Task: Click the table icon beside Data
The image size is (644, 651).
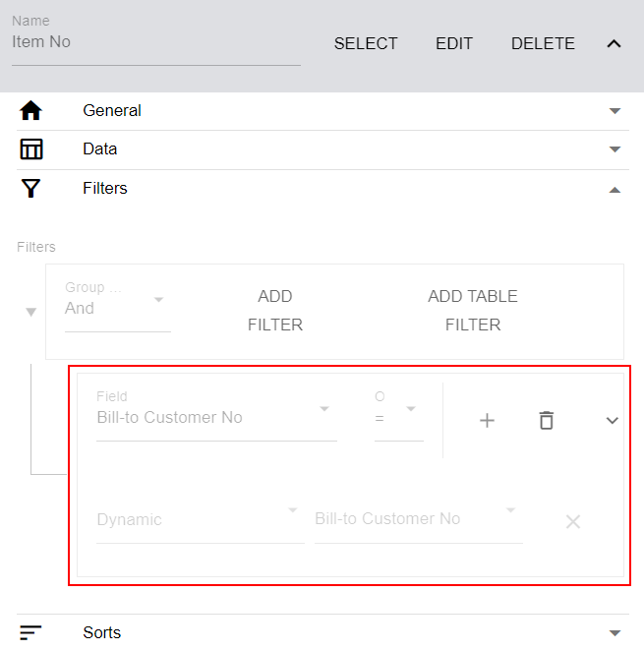Action: 31,149
